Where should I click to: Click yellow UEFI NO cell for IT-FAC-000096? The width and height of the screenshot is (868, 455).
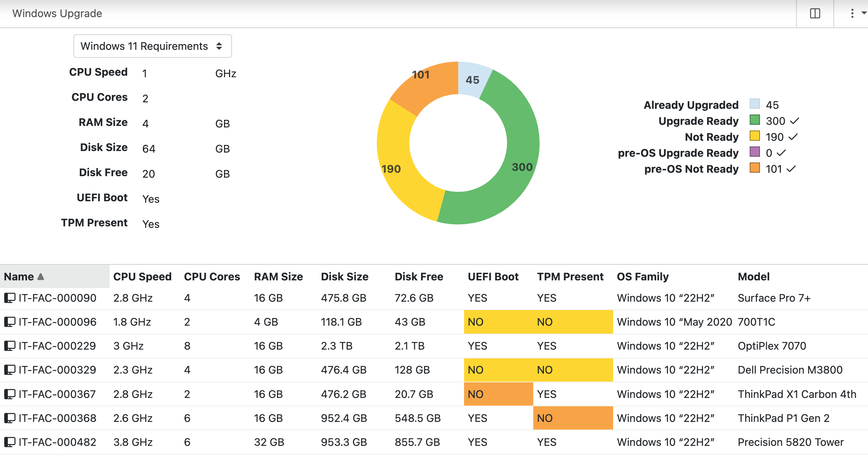[498, 322]
